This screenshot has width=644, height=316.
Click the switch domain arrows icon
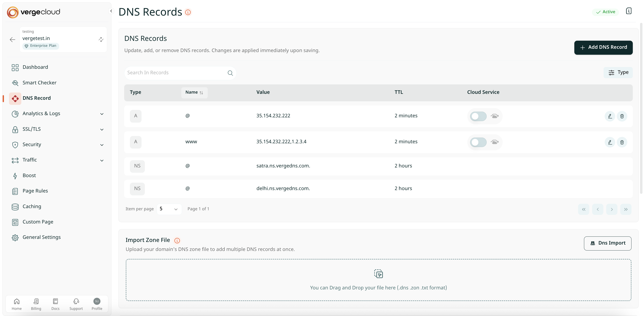[x=101, y=40]
